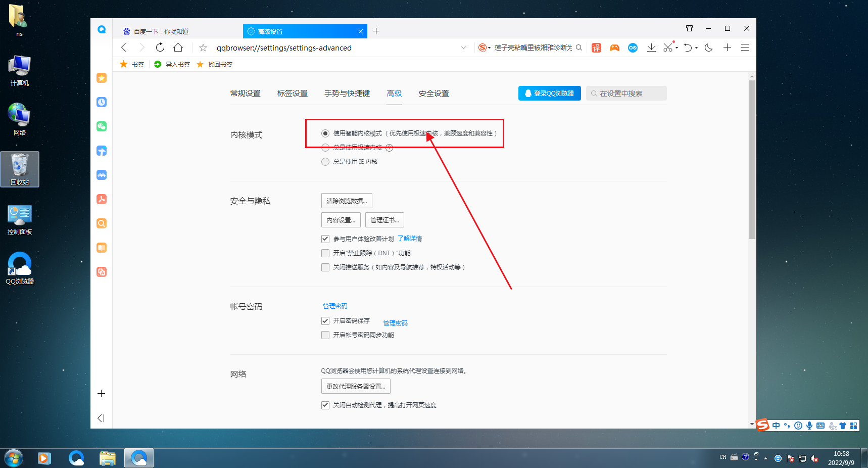Uncheck enable password saving
This screenshot has width=868, height=468.
(325, 321)
